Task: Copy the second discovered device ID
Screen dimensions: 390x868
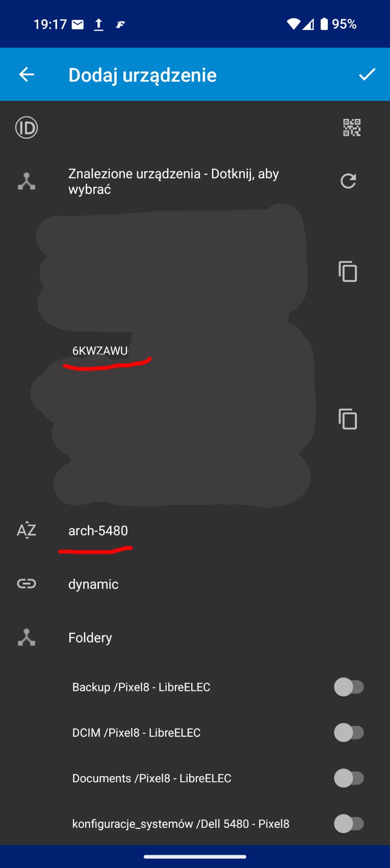Action: (348, 419)
